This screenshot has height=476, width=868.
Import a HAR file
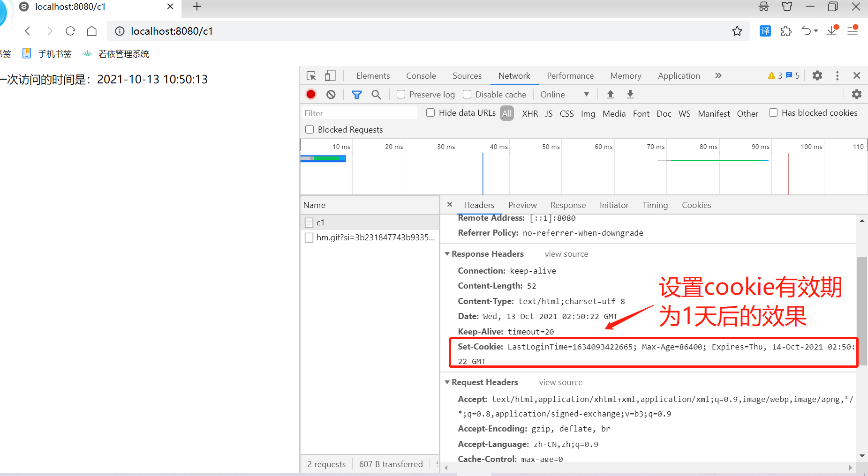click(611, 94)
